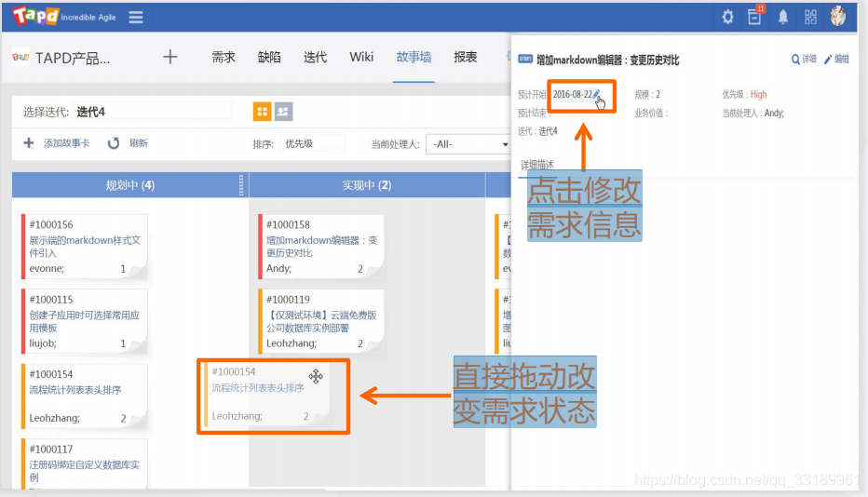The height and width of the screenshot is (497, 868).
Task: Click owner liujob on card #1000115
Action: (x=43, y=343)
